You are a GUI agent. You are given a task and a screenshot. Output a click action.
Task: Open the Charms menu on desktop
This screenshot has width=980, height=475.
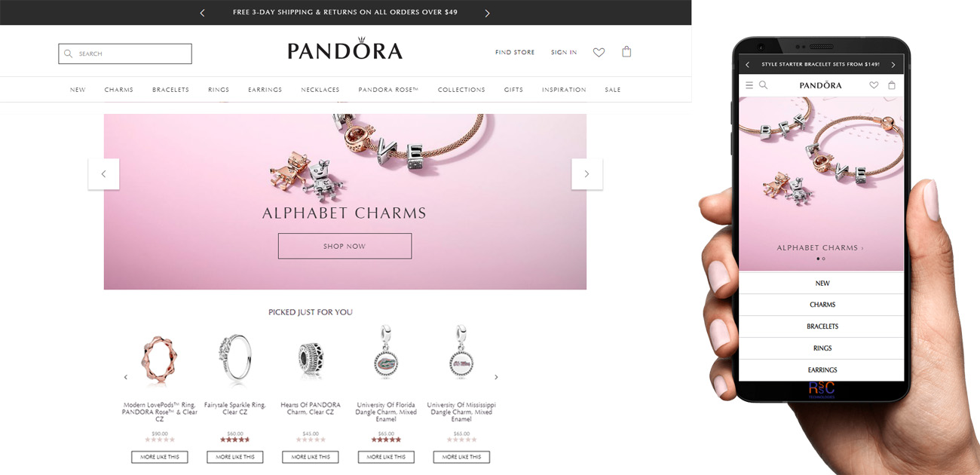119,90
